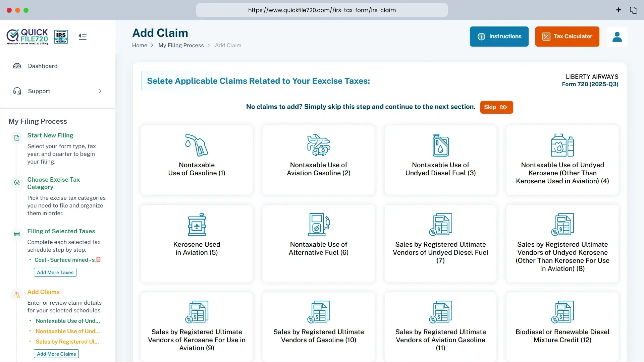This screenshot has width=644, height=362.
Task: Open the Add Claims step in sidebar
Action: pyautogui.click(x=43, y=292)
